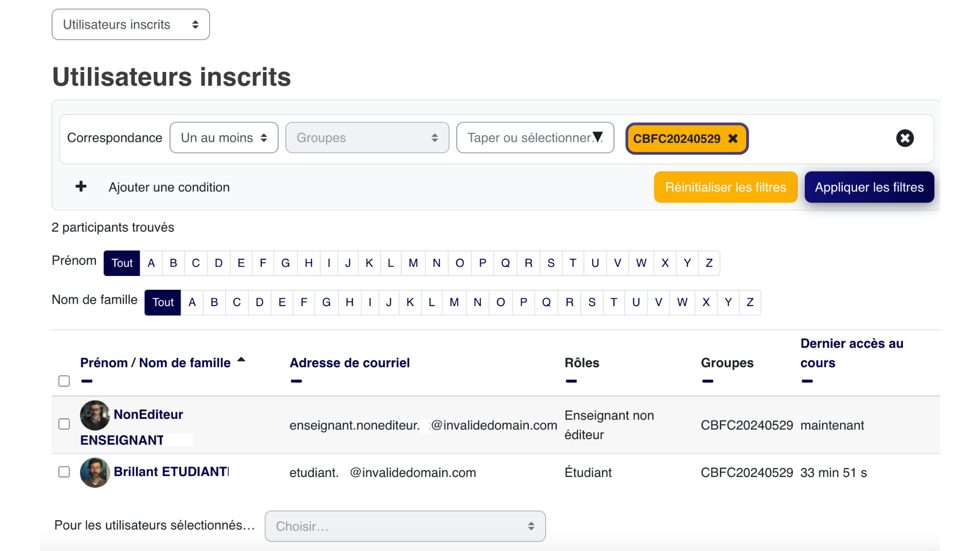Image resolution: width=980 pixels, height=551 pixels.
Task: Filter Nom de famille by letter E
Action: click(x=282, y=303)
